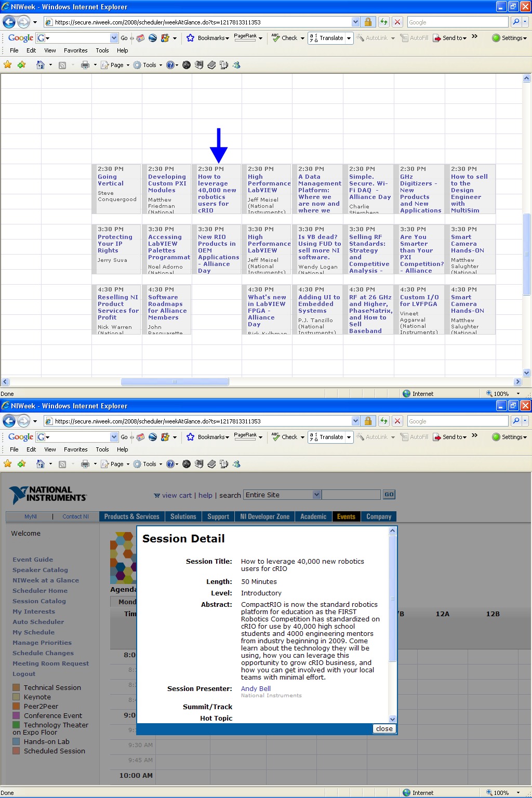Open Settings dropdown in upper Google toolbar
Viewport: 532px width, 798px height.
(x=509, y=38)
